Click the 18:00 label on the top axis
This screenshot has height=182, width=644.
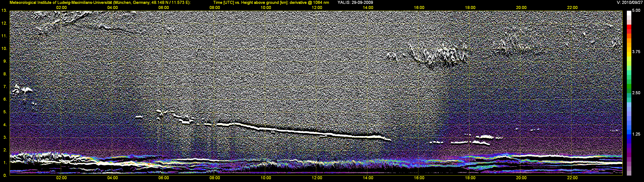tap(470, 7)
